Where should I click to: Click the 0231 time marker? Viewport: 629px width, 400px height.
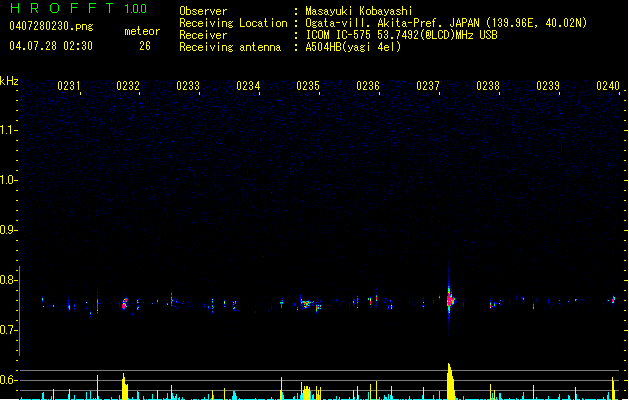(x=69, y=86)
